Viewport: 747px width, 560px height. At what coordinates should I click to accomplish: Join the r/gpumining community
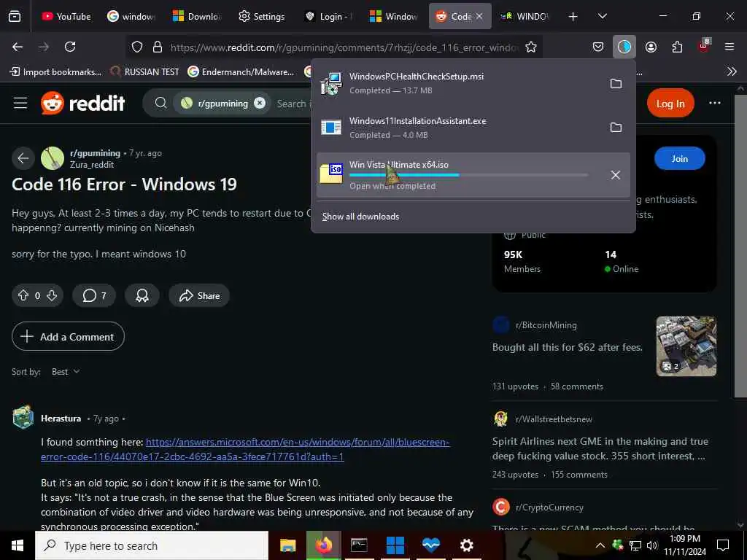tap(679, 158)
